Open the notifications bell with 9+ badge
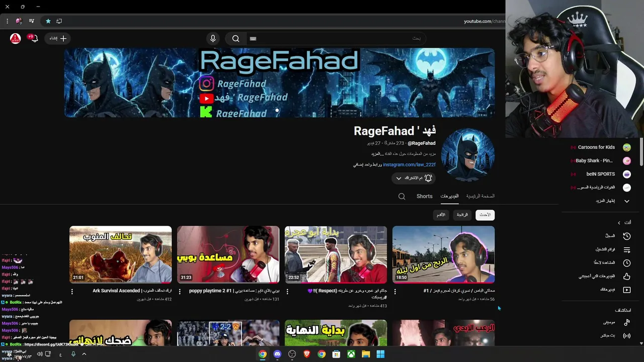Screen dimensions: 644x362 [x=33, y=38]
